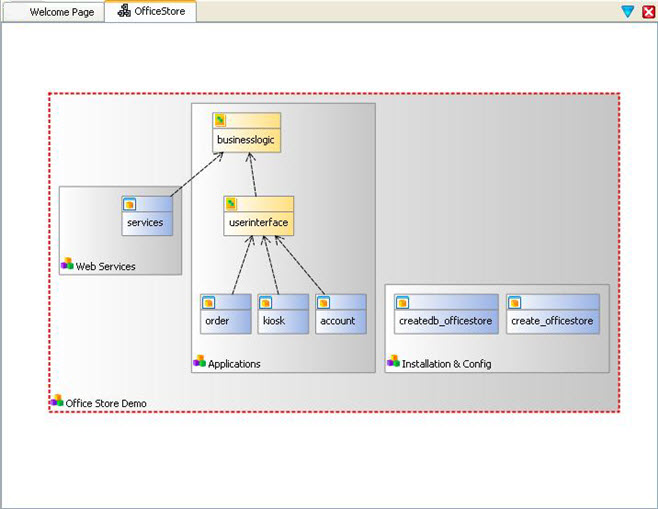Click the Installation & Config group icon

pos(393,362)
